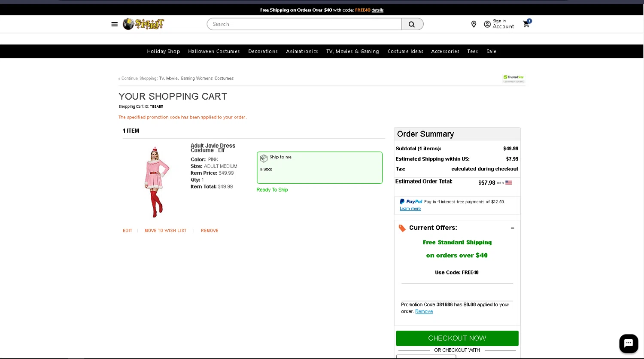
Task: Collapse the Current Offers section
Action: tap(512, 228)
